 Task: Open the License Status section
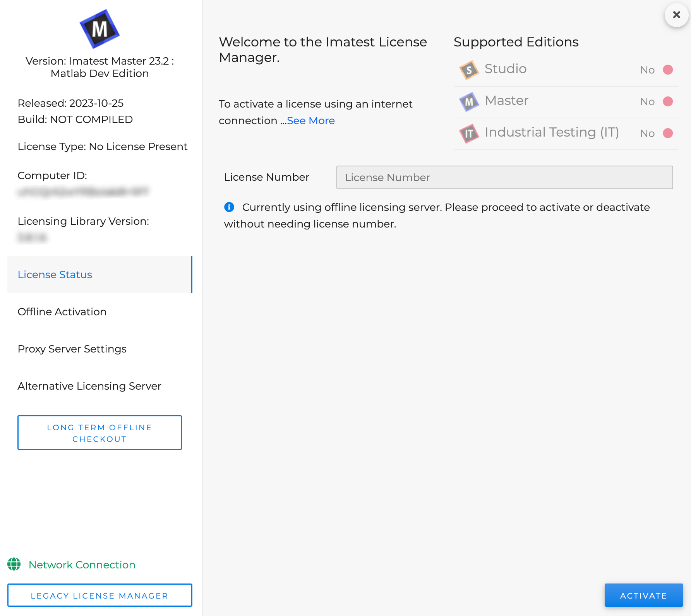tap(100, 274)
